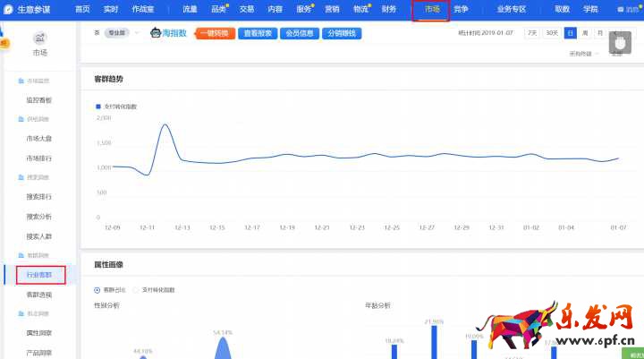This screenshot has height=359, width=644.
Task: Open the 专业版 category dropdown
Action: (x=114, y=32)
